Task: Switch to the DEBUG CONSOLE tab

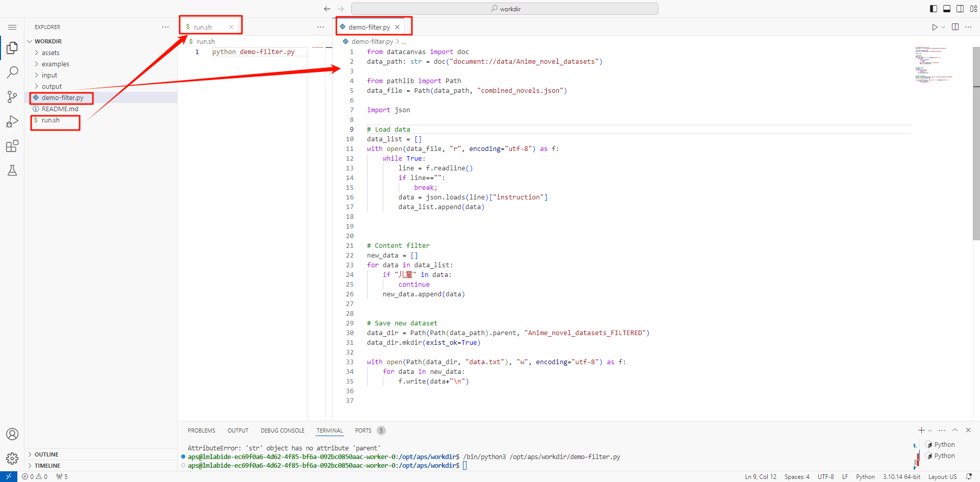Action: tap(282, 430)
